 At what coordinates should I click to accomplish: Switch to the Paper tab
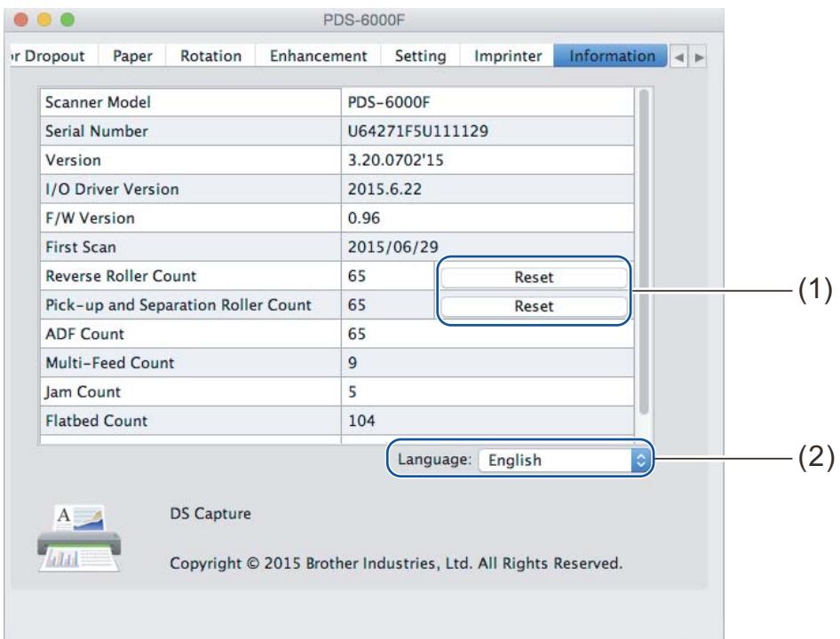[x=132, y=56]
